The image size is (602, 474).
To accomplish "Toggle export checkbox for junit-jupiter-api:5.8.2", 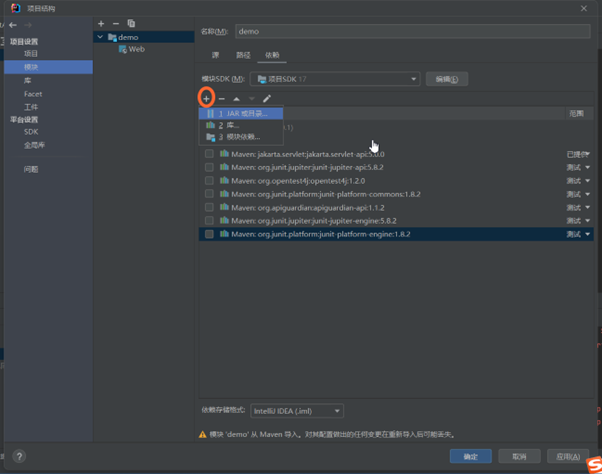I will [209, 168].
